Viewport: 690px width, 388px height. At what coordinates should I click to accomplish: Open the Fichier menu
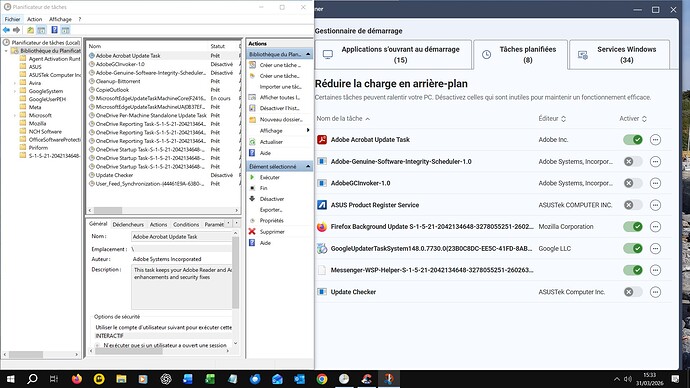[12, 19]
